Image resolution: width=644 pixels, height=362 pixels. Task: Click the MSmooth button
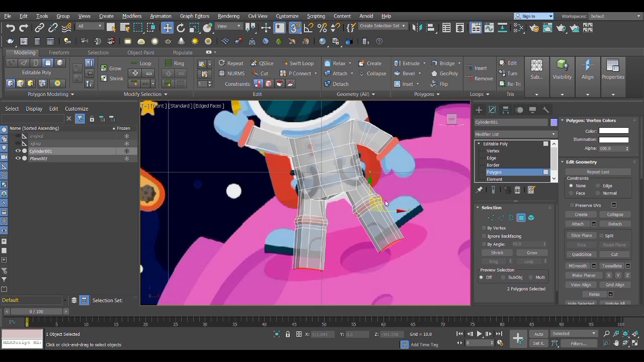(578, 266)
